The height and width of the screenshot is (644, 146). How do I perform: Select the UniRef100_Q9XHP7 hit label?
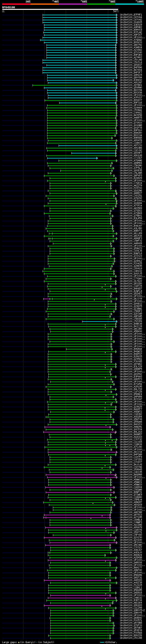coord(131,153)
